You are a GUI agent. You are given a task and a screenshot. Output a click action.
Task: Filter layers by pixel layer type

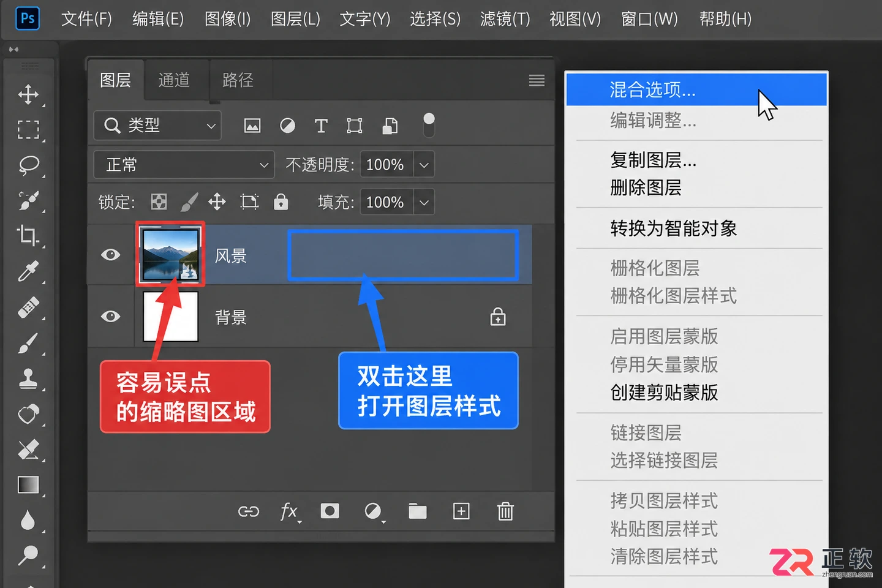pyautogui.click(x=252, y=126)
